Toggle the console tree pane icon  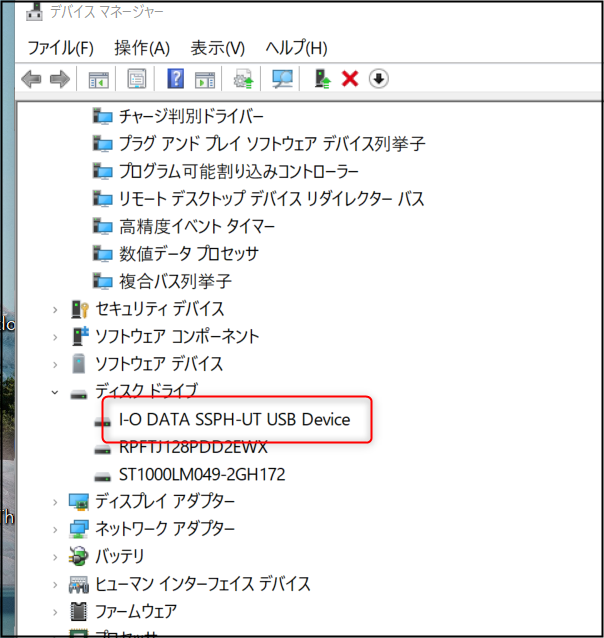[98, 79]
